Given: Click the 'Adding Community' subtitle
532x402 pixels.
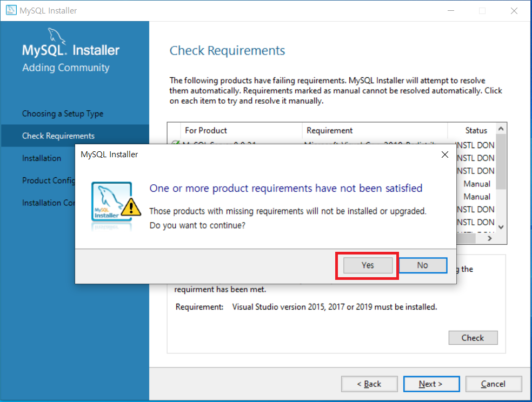Looking at the screenshot, I should pos(66,68).
